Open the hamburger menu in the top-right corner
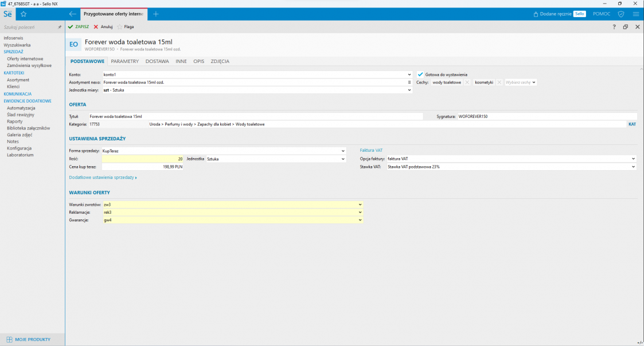Screen dimensions: 644x346 635,14
